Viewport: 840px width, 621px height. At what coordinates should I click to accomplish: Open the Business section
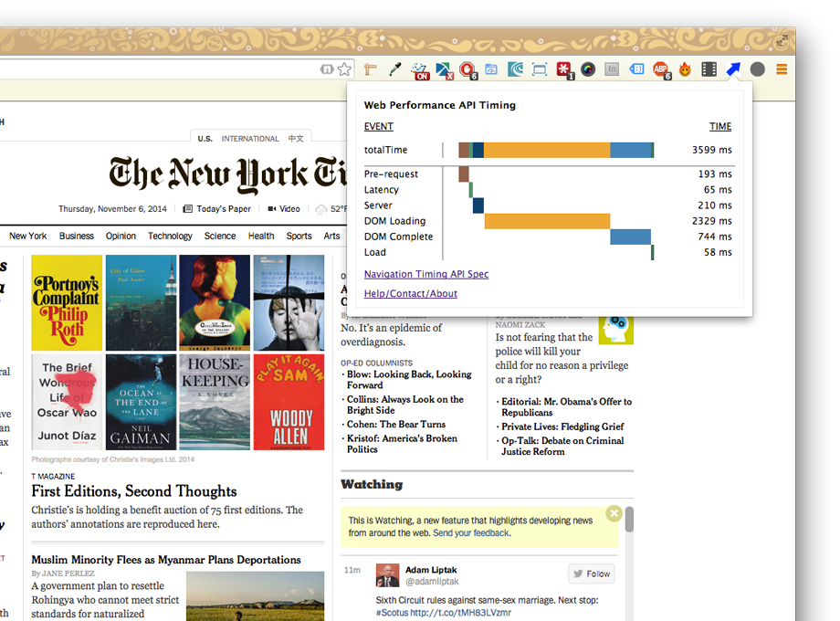[77, 236]
